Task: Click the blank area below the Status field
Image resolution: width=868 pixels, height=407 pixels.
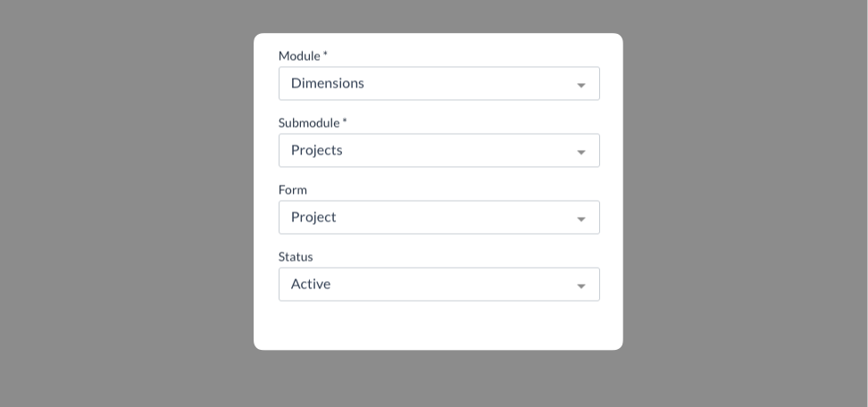Action: click(438, 325)
